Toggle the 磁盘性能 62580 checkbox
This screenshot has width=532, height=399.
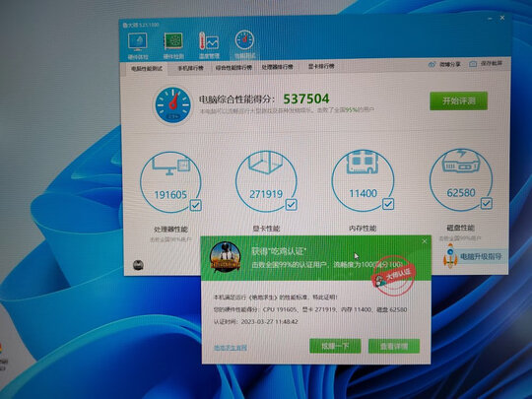(x=487, y=203)
